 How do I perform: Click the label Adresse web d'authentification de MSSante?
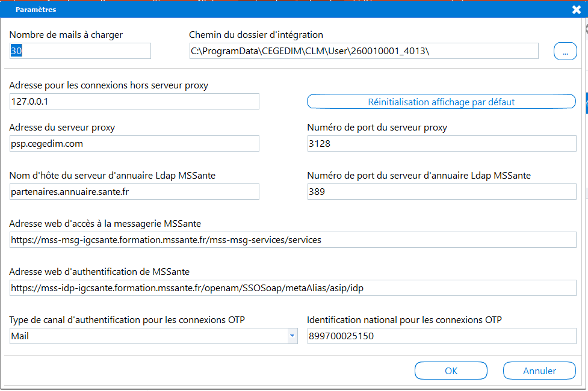pos(99,271)
